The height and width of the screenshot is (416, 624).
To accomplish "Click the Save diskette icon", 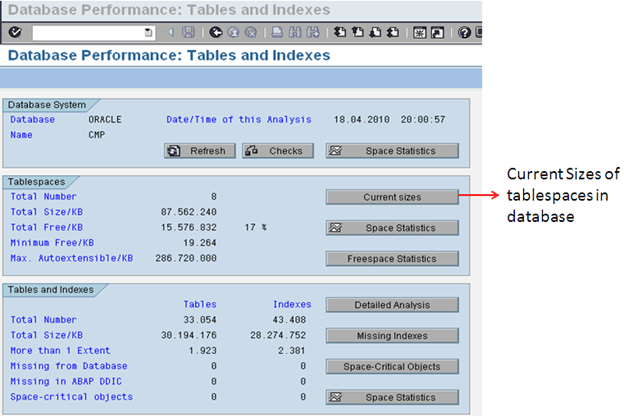I will click(x=188, y=32).
